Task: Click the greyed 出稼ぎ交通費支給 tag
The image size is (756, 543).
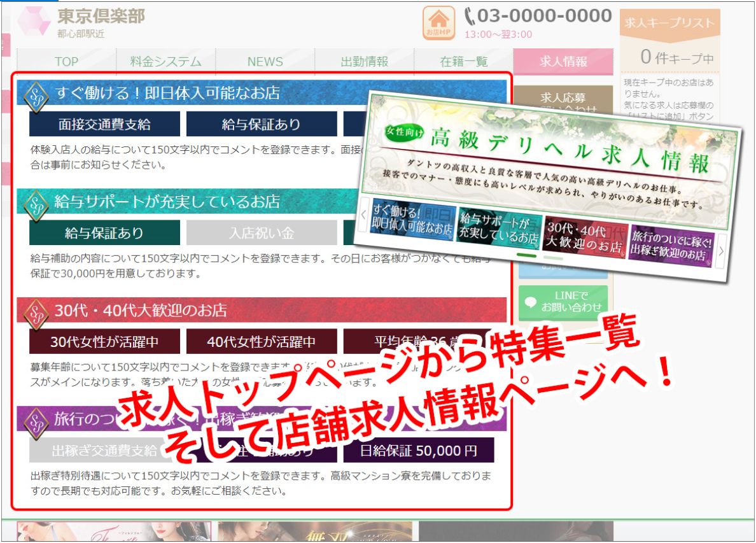Action: pos(104,451)
